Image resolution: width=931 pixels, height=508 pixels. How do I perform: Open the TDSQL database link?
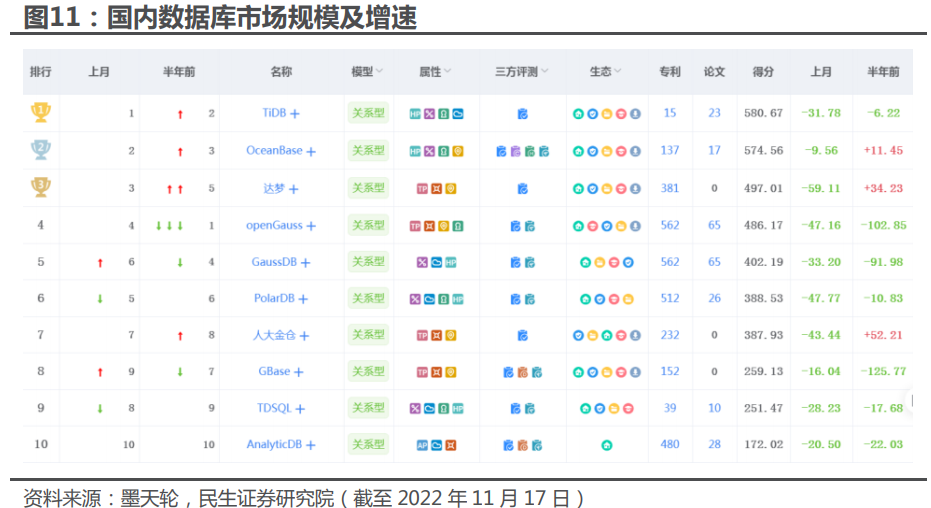(274, 408)
